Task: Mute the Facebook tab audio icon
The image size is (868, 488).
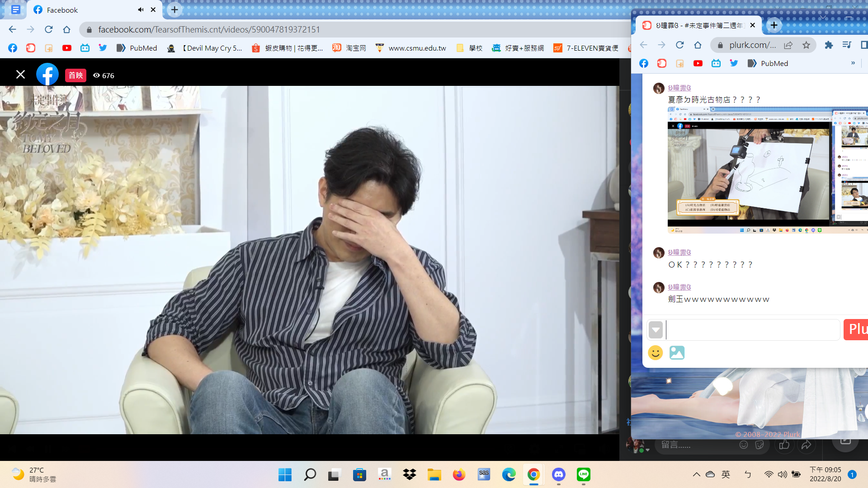Action: pos(141,9)
